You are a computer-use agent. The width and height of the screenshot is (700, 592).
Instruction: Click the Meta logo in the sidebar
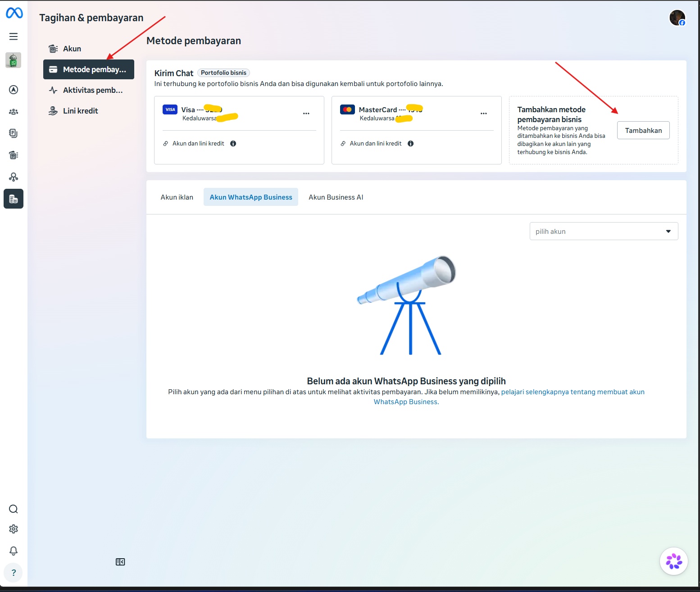14,13
